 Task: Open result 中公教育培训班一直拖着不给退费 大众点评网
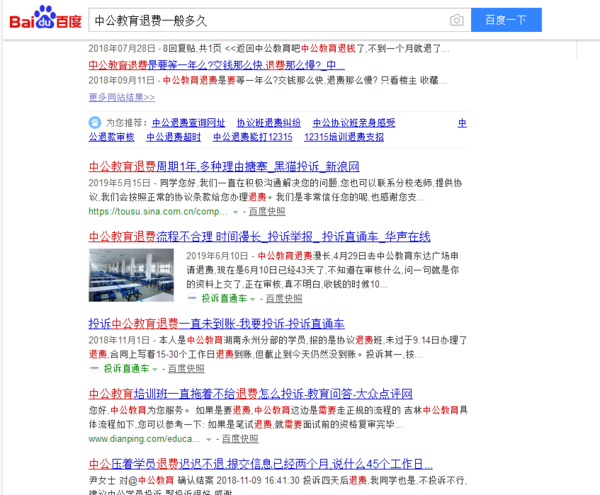pyautogui.click(x=251, y=394)
